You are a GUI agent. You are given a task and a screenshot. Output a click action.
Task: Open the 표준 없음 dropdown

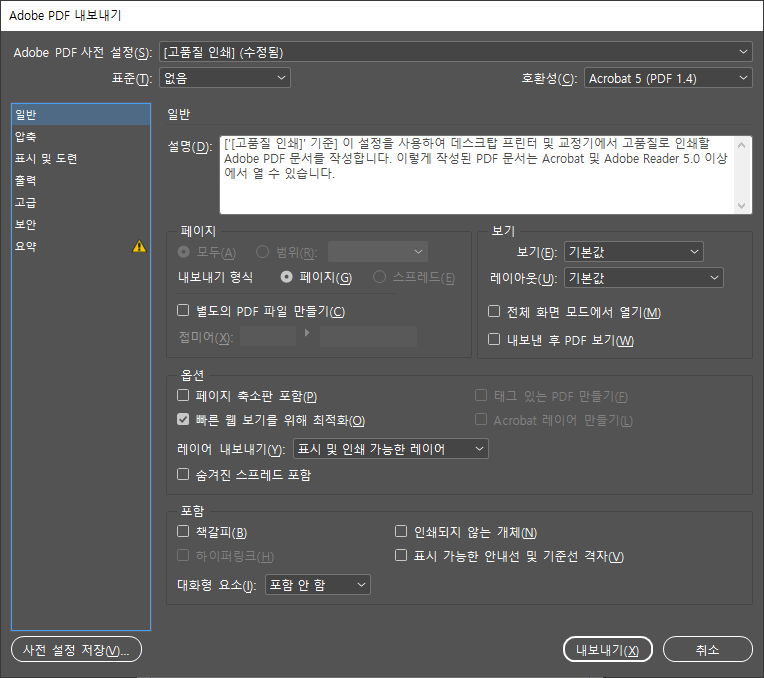(225, 78)
